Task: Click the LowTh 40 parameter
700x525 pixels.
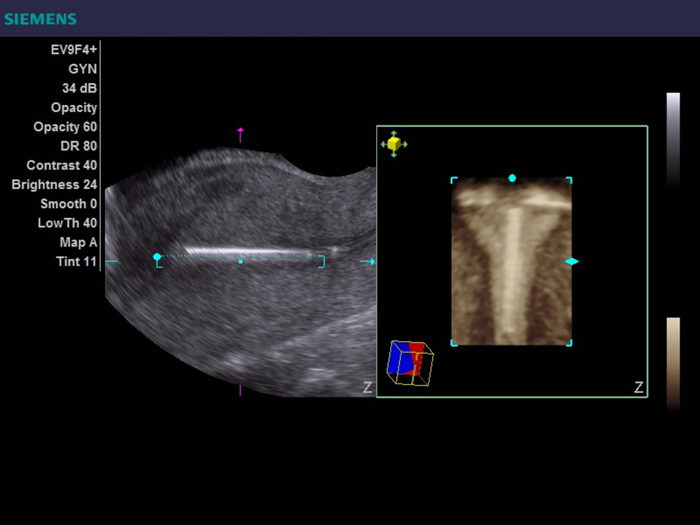Action: (x=67, y=223)
